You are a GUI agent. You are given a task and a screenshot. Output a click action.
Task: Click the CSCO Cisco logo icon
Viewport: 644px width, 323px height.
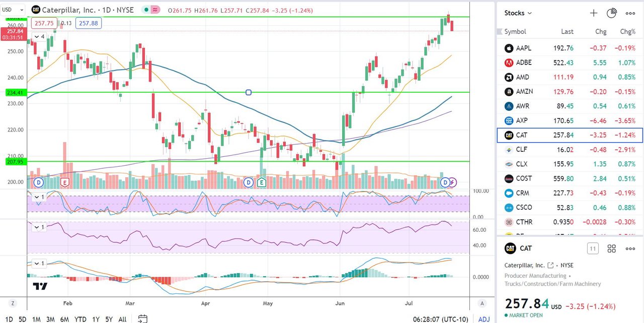click(509, 208)
